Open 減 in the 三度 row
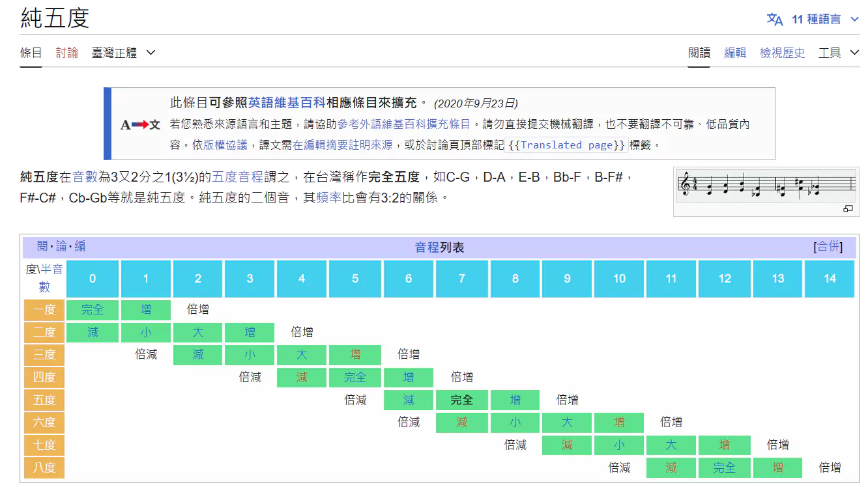This screenshot has width=868, height=487. 198,355
